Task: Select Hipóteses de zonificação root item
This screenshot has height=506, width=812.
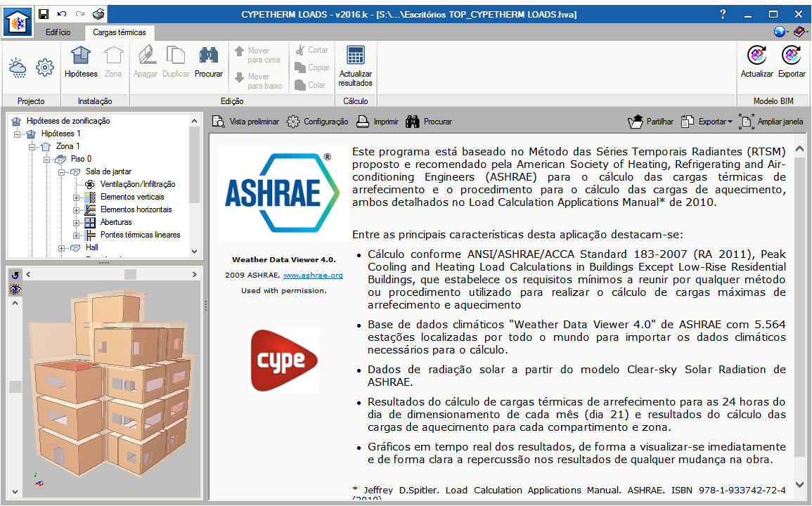Action: [68, 121]
